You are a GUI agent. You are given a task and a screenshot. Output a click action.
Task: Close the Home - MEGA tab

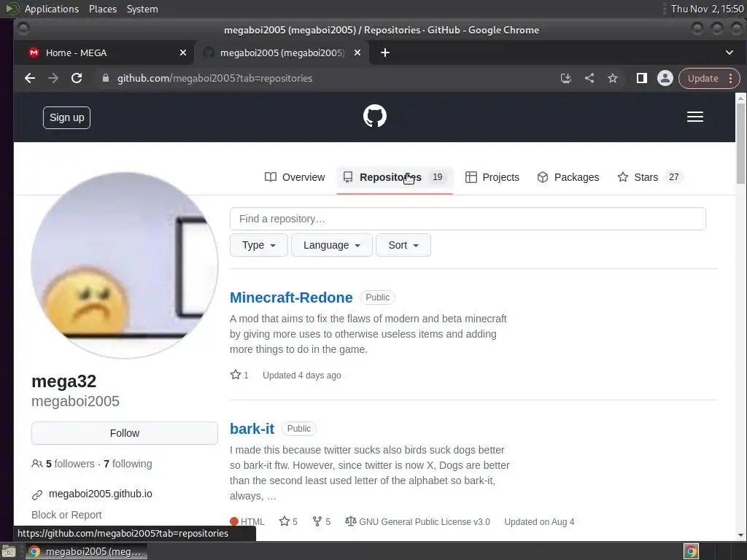point(183,52)
